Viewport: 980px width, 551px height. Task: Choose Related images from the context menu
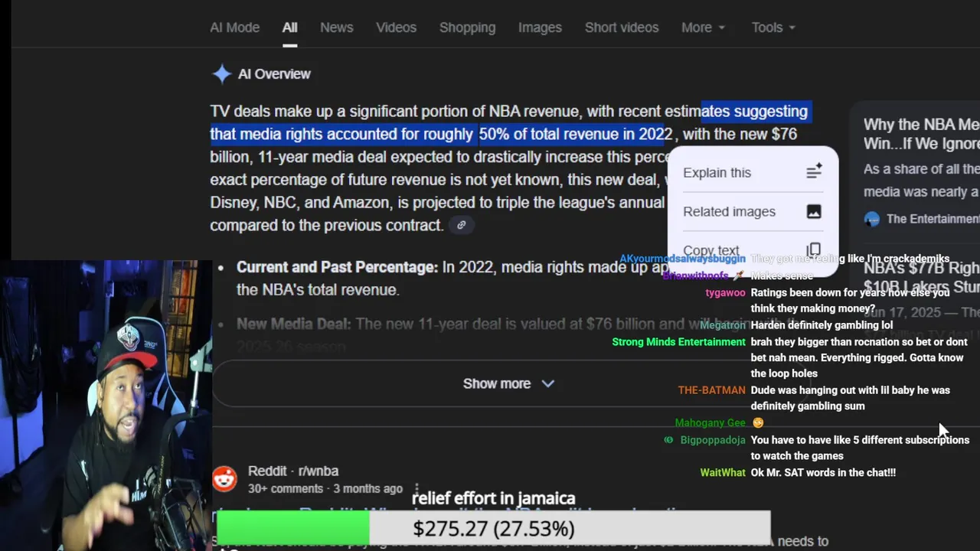[753, 211]
